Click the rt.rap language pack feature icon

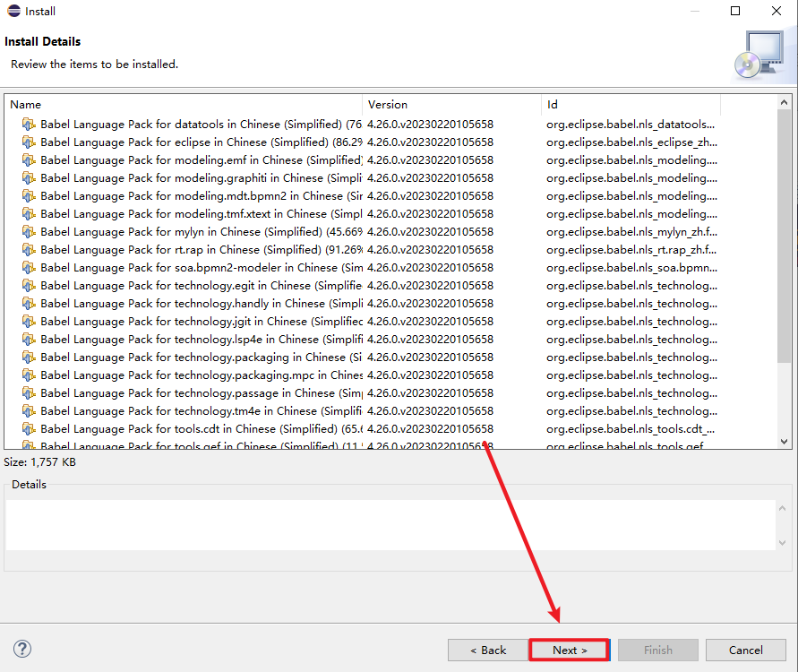(29, 250)
